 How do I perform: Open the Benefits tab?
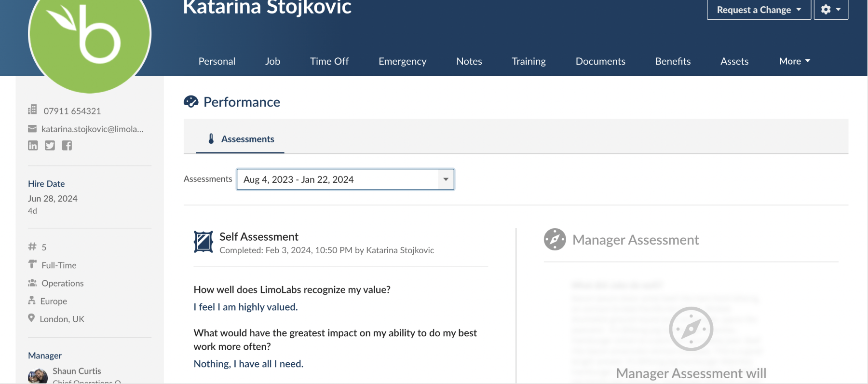coord(673,61)
